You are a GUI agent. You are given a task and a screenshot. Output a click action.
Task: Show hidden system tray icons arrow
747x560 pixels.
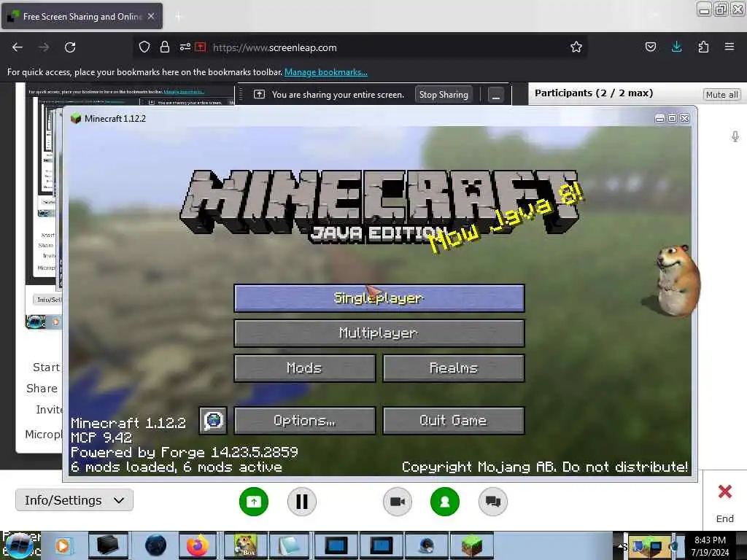tap(621, 546)
